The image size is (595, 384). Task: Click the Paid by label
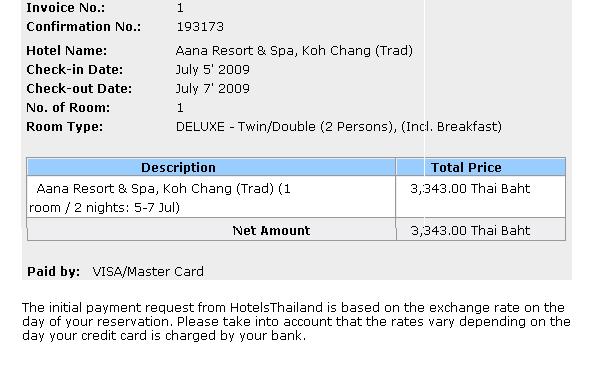click(54, 271)
